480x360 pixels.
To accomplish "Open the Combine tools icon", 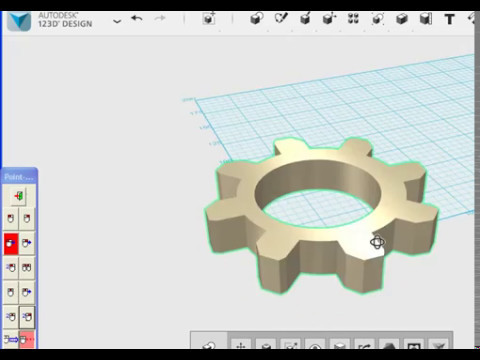I will click(x=402, y=19).
